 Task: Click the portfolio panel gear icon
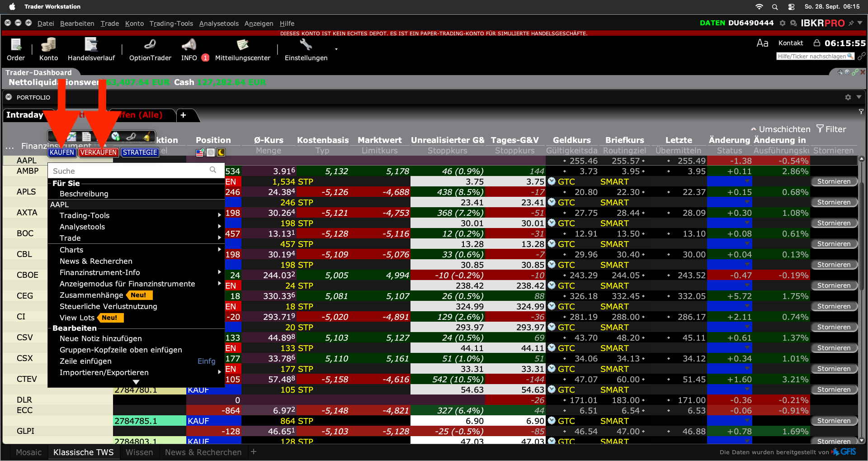pos(848,97)
